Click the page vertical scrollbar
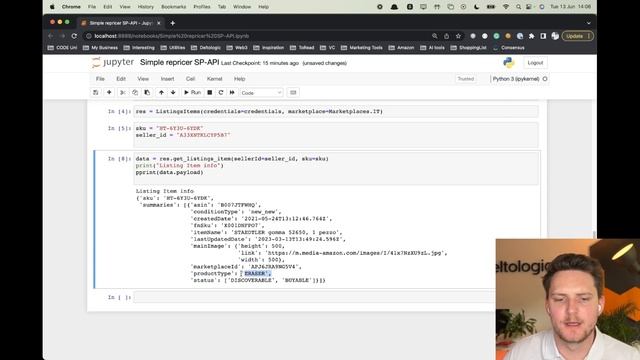640x360 pixels. 594,234
